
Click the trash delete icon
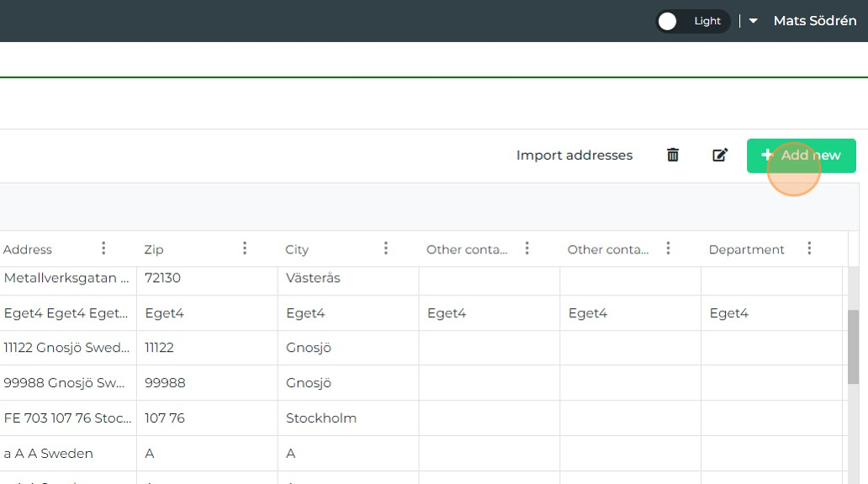(673, 155)
